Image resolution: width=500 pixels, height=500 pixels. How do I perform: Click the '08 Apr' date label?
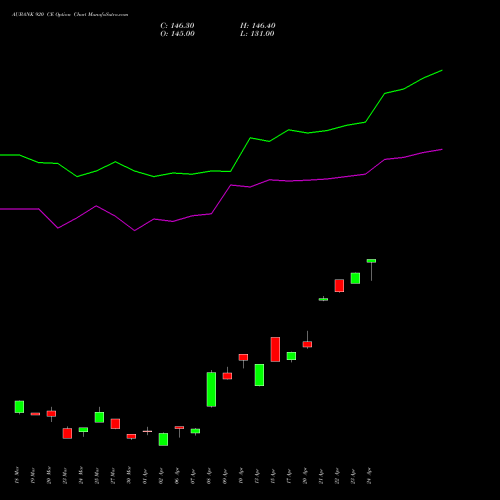pos(209,475)
